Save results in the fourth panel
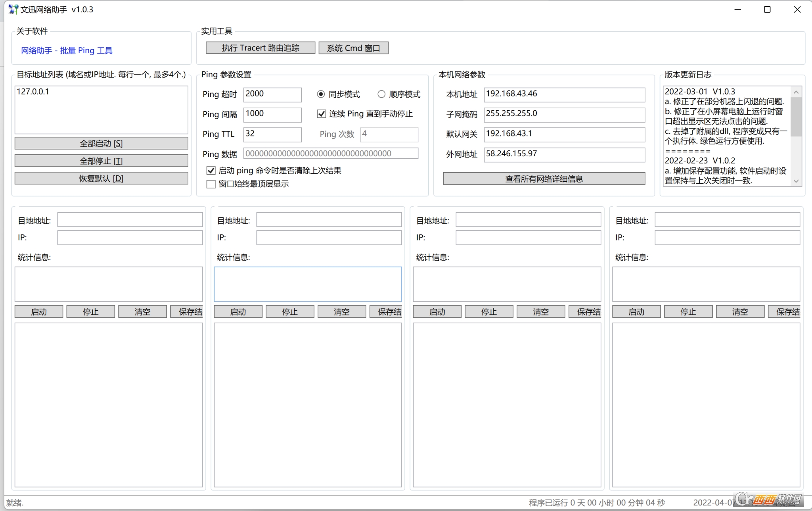This screenshot has height=511, width=812. pyautogui.click(x=787, y=311)
